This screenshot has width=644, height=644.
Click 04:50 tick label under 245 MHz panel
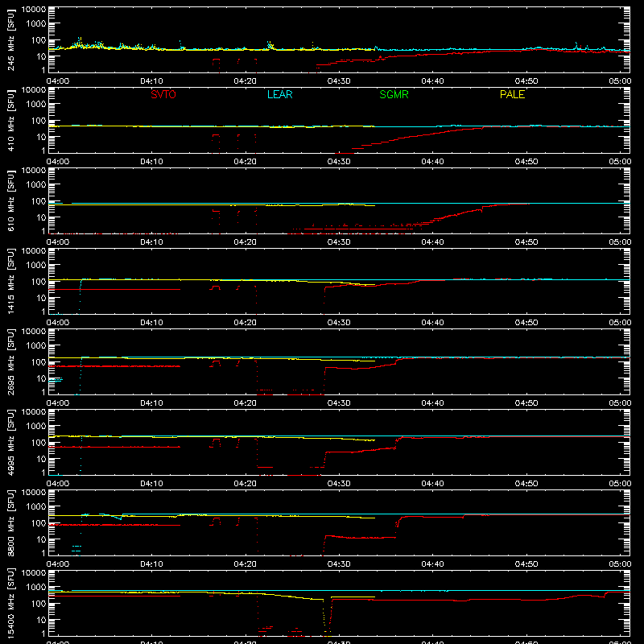(526, 81)
